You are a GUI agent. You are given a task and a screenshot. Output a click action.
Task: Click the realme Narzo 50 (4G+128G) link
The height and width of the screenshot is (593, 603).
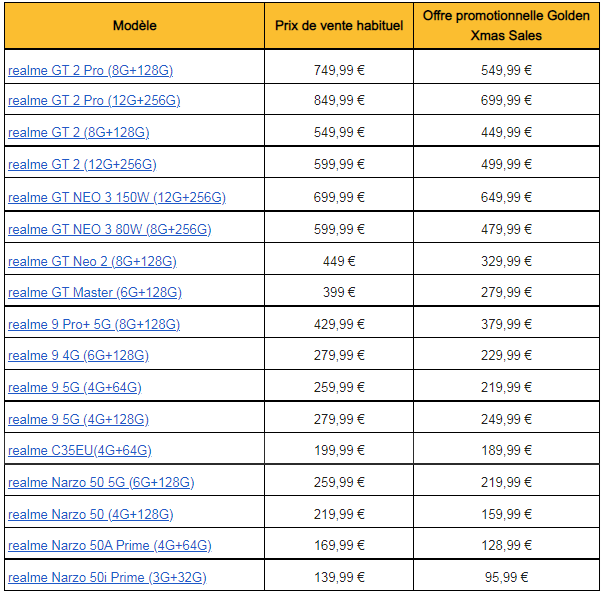91,514
